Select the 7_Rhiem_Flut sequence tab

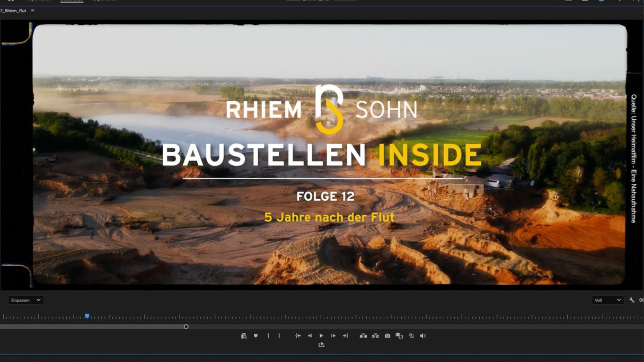tap(13, 11)
